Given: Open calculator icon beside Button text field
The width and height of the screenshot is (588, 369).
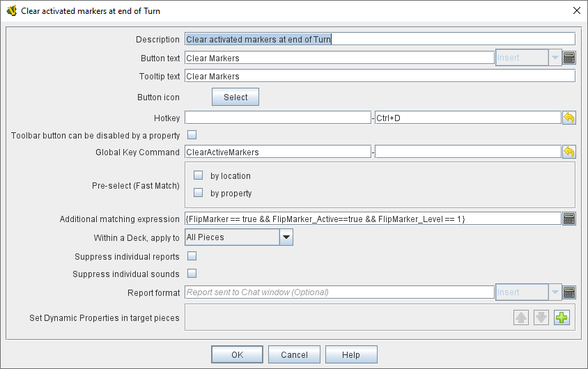Looking at the screenshot, I should click(569, 58).
